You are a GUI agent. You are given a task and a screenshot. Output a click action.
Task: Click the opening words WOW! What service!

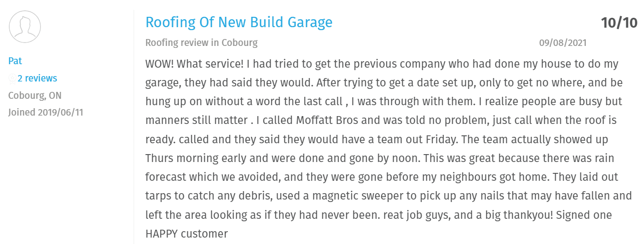195,64
